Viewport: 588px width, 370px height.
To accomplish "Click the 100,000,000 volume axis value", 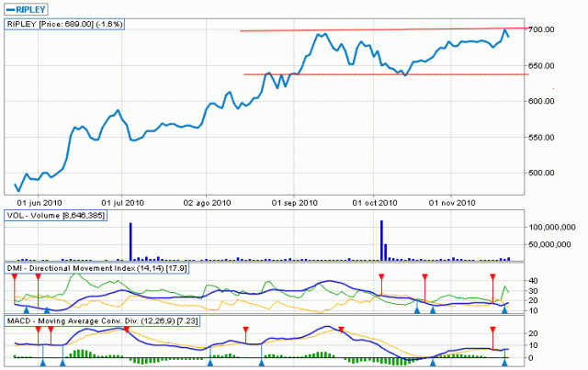I will point(552,228).
